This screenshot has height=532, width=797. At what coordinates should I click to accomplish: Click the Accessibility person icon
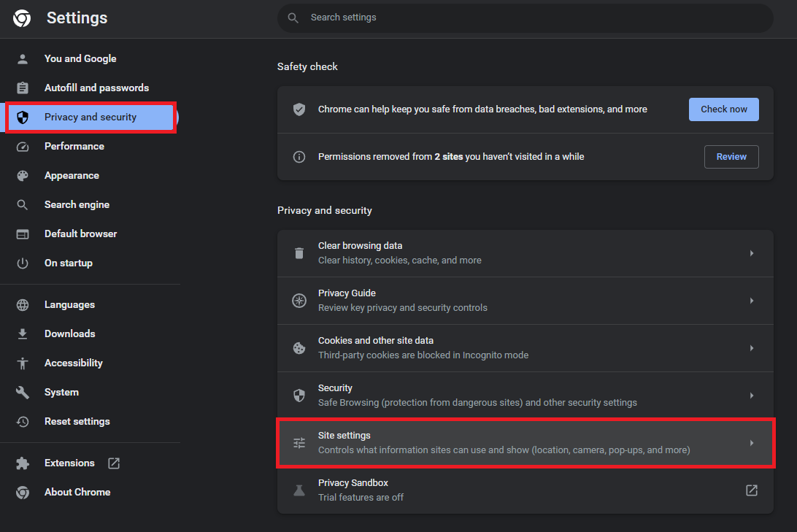(x=23, y=363)
